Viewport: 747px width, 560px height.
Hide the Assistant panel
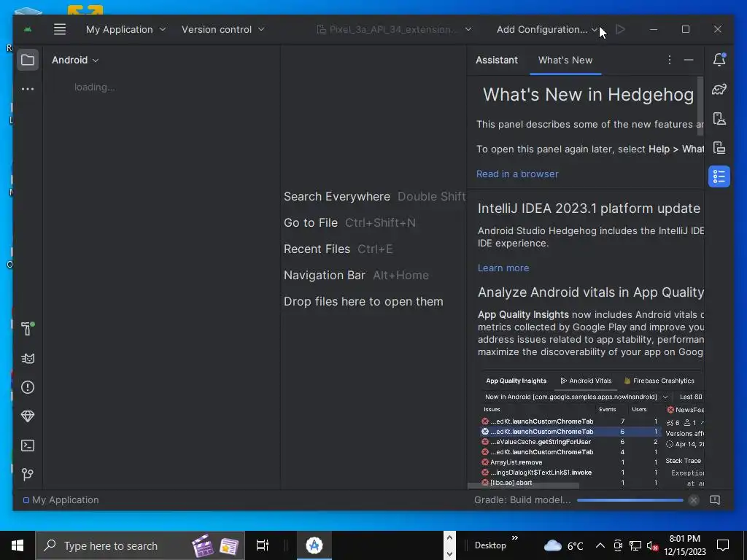(689, 60)
